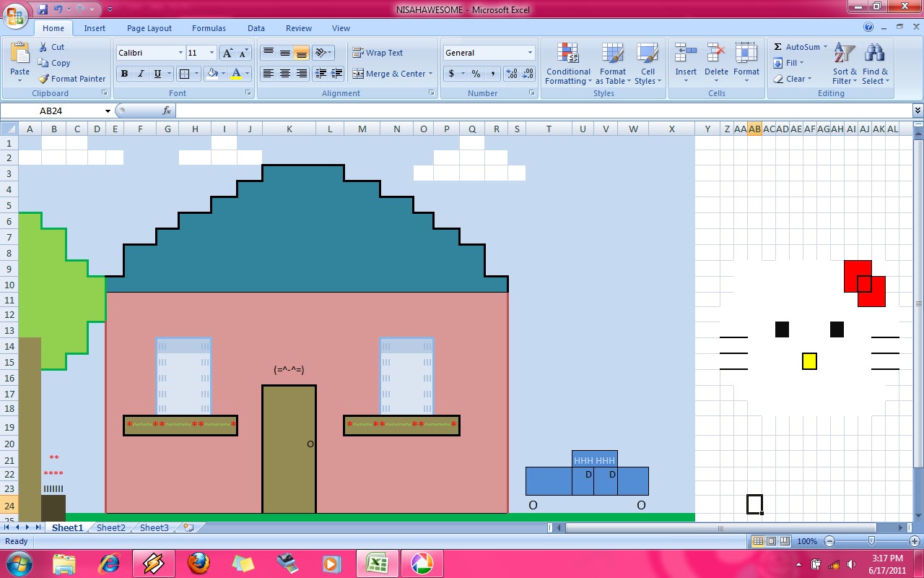This screenshot has width=924, height=578.
Task: Apply Cell Styles
Action: tap(648, 64)
